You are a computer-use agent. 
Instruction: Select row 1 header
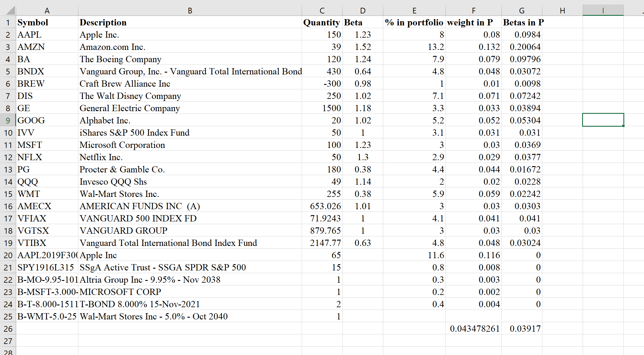pyautogui.click(x=8, y=22)
